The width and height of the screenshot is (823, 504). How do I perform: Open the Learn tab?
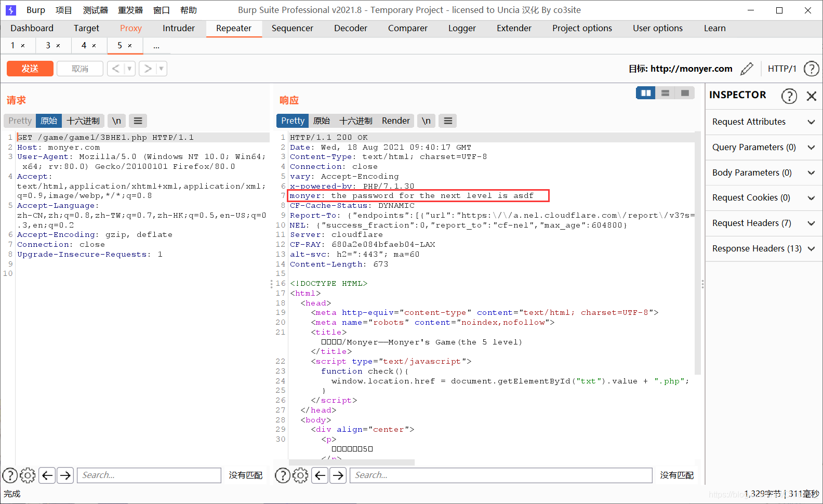coord(715,28)
